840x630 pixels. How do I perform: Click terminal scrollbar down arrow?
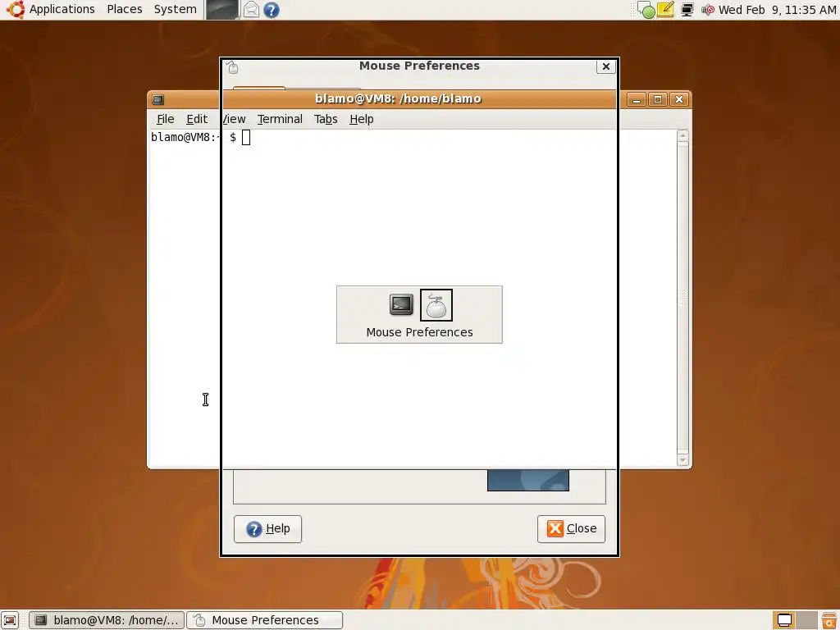click(x=682, y=459)
